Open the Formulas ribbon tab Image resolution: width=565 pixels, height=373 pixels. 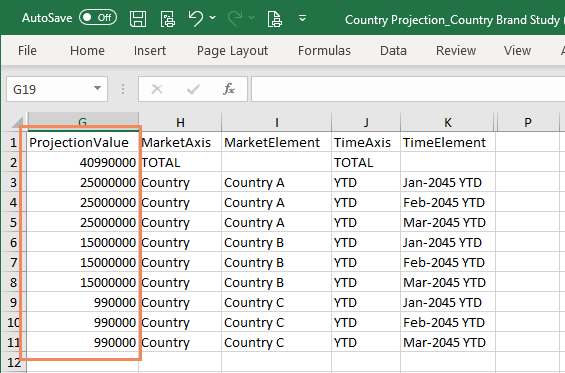click(x=324, y=50)
